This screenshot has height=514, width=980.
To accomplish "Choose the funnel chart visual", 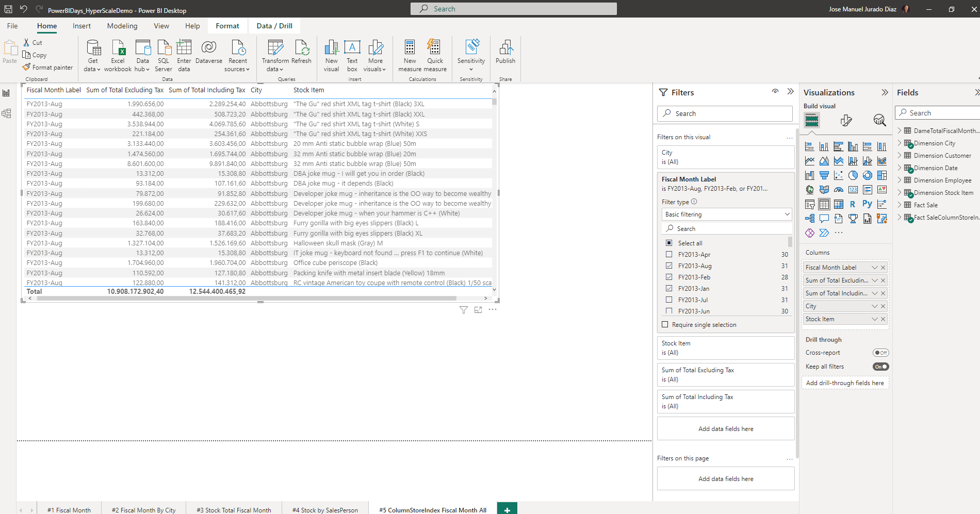I will pos(824,175).
